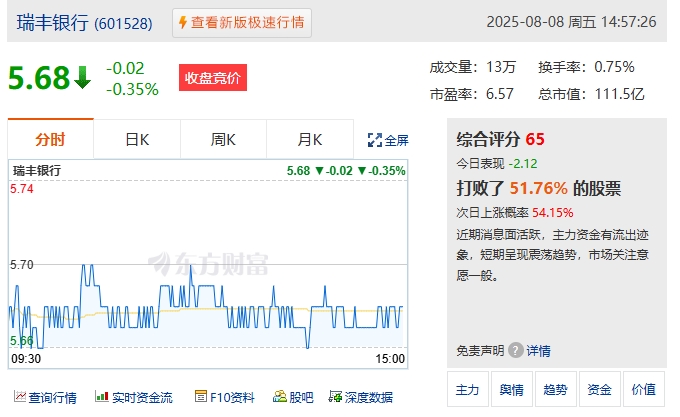Click the 今日表现 -2.12 text
The image size is (680, 417).
pos(497,163)
